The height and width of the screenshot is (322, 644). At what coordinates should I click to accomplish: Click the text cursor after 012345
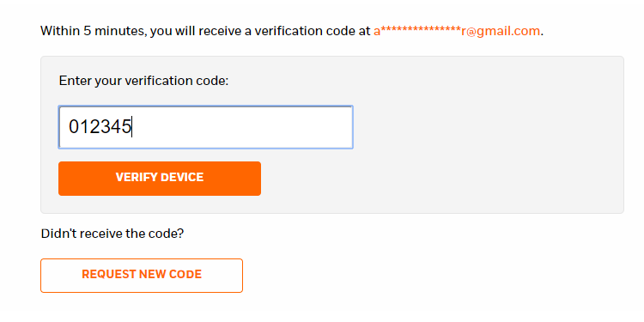[132, 127]
